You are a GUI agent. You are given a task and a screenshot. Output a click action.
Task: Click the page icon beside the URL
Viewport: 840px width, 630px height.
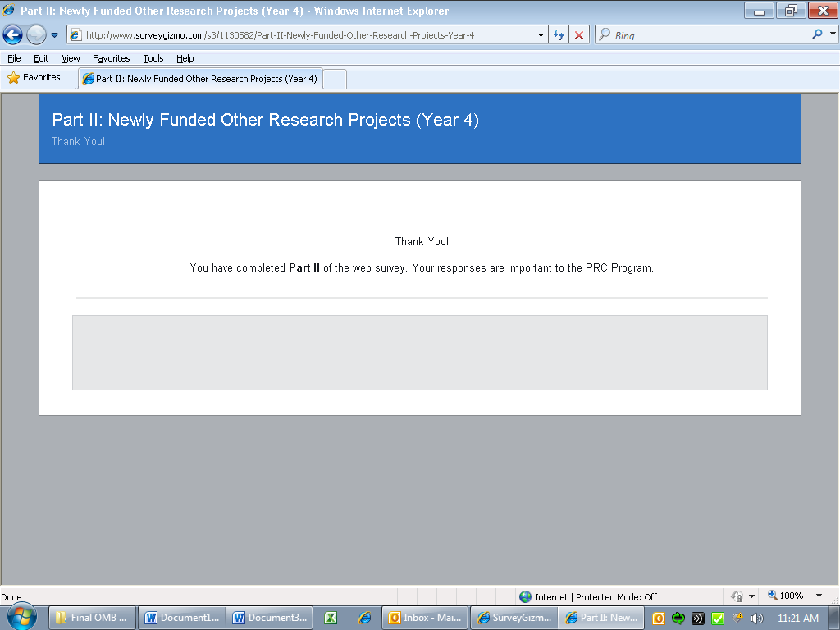(x=75, y=35)
